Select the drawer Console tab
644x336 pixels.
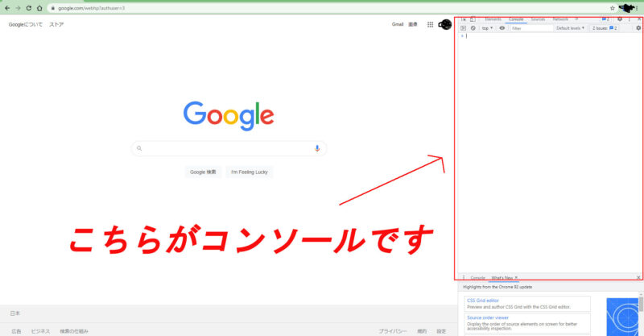pyautogui.click(x=477, y=278)
